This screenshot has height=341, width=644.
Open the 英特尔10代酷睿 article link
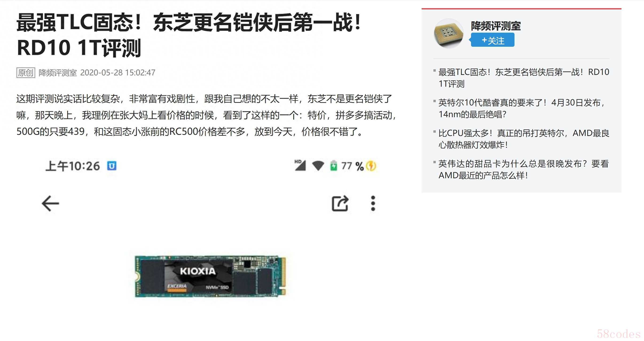click(x=522, y=108)
